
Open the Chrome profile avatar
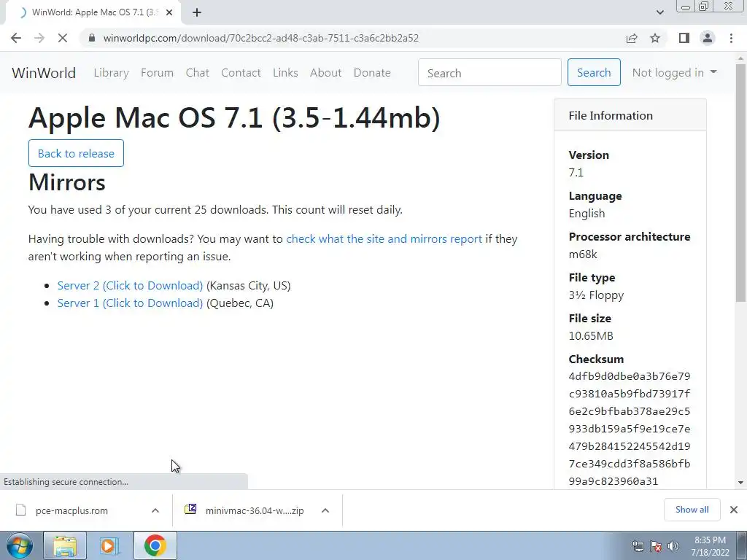tap(708, 38)
